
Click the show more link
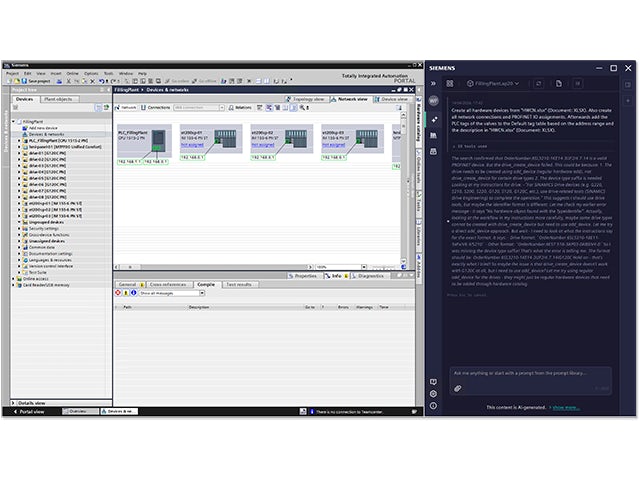point(564,407)
